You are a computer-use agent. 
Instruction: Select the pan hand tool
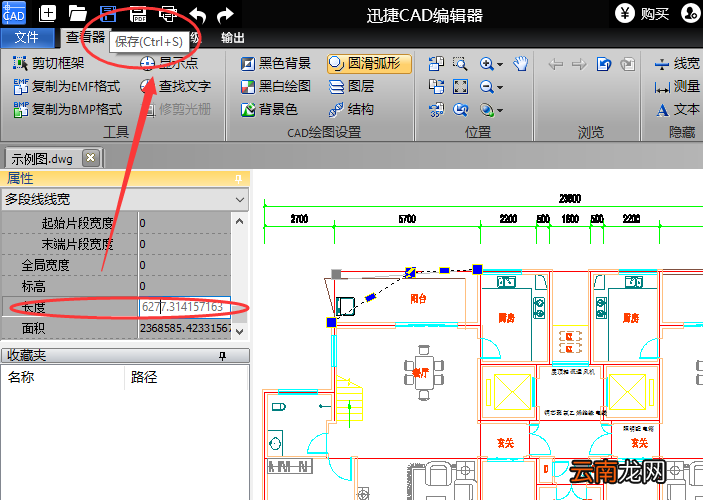click(x=521, y=64)
